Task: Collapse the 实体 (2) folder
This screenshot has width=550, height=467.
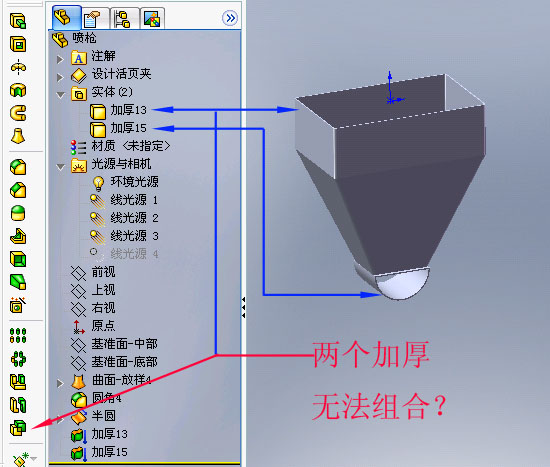Action: [60, 95]
